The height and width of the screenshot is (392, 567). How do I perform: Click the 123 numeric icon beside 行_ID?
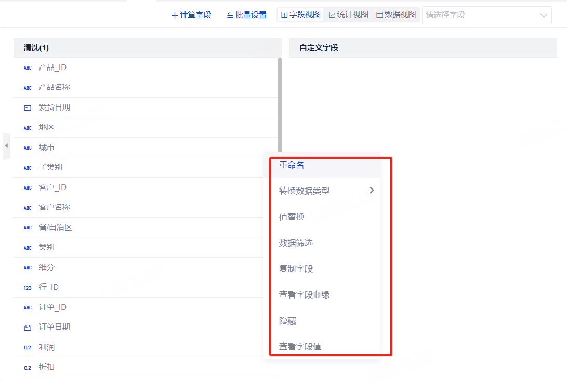coord(28,288)
